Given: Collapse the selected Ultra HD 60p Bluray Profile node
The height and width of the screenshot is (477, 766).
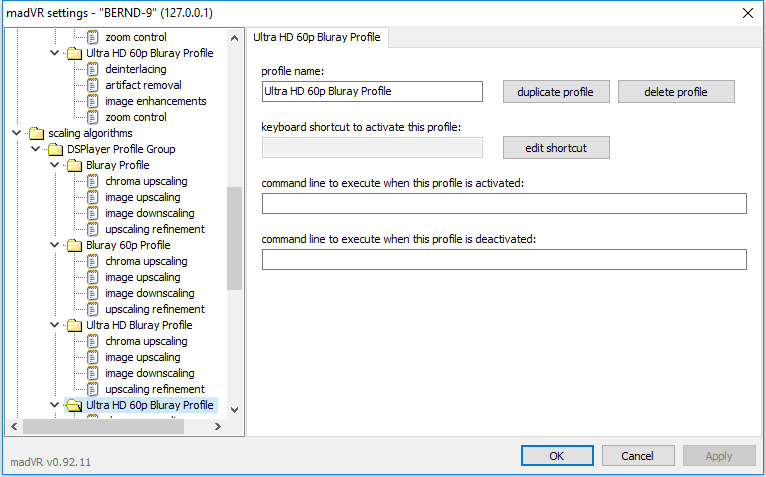Looking at the screenshot, I should [x=55, y=405].
